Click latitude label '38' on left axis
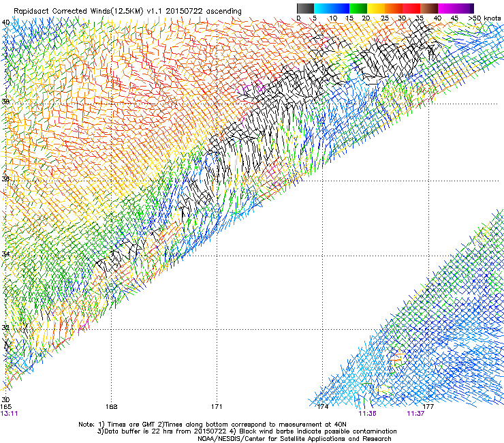 (x=5, y=102)
